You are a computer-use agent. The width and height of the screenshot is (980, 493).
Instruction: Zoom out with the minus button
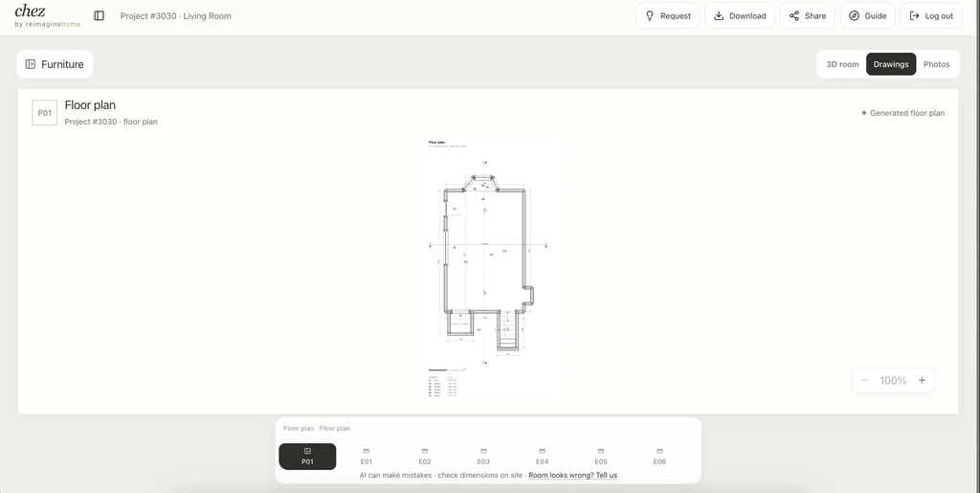click(864, 381)
